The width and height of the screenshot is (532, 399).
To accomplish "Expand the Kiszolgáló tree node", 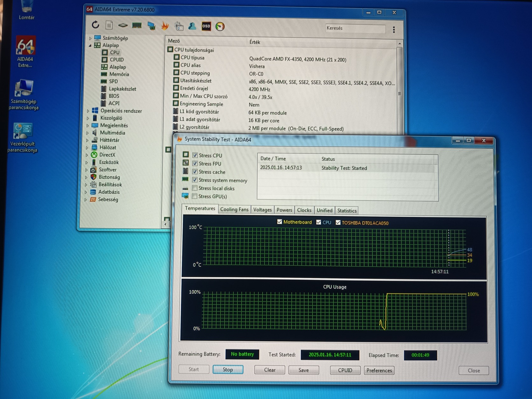I will click(88, 118).
